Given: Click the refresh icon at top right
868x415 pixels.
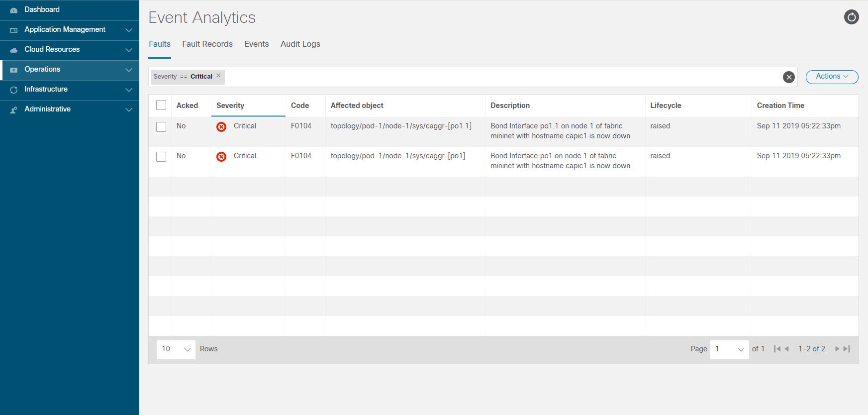Looking at the screenshot, I should click(x=851, y=17).
